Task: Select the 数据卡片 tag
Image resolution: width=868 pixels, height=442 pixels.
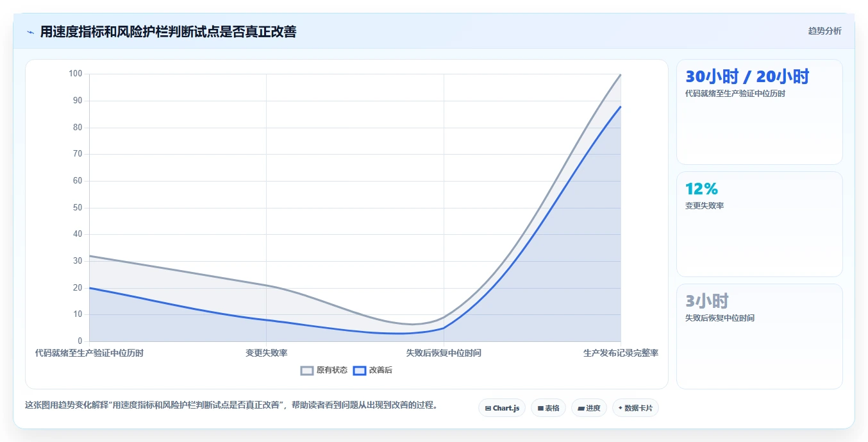Action: pos(635,408)
